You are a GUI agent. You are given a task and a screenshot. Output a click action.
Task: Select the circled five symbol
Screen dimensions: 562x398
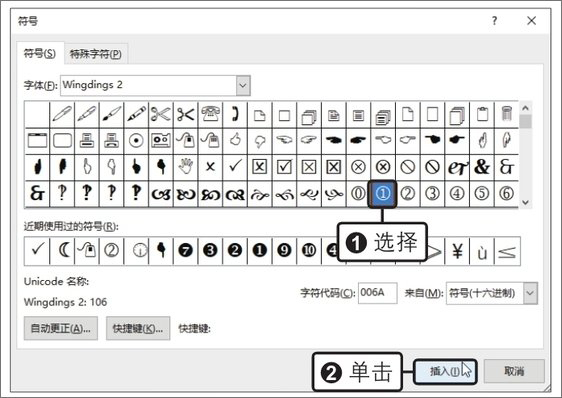tap(482, 194)
